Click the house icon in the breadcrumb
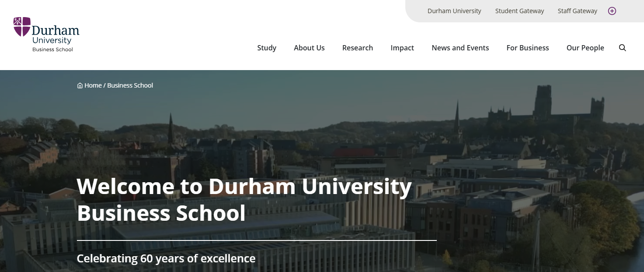The image size is (644, 272). (80, 86)
